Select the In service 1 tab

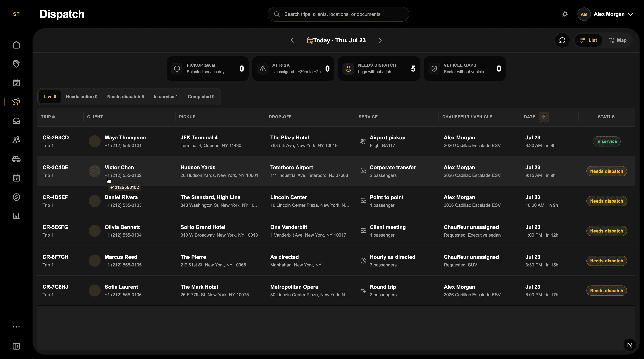[166, 97]
